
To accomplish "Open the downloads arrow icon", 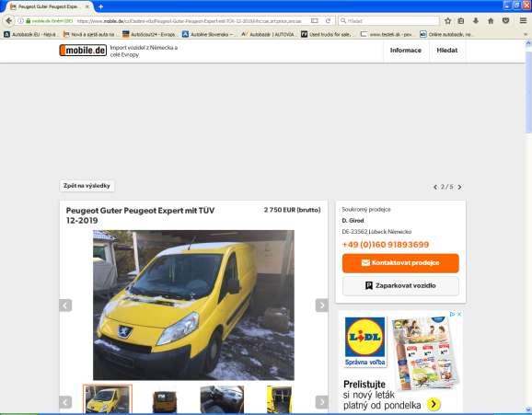I will tap(476, 20).
